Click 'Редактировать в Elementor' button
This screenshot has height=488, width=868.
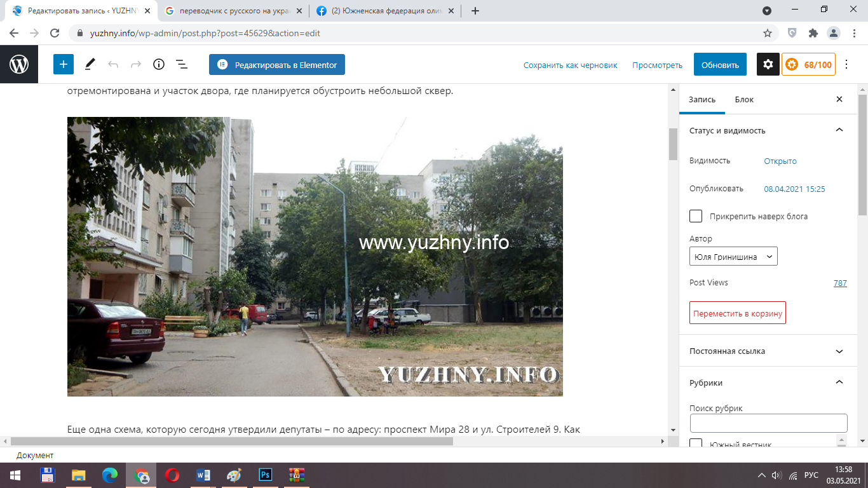click(x=277, y=64)
